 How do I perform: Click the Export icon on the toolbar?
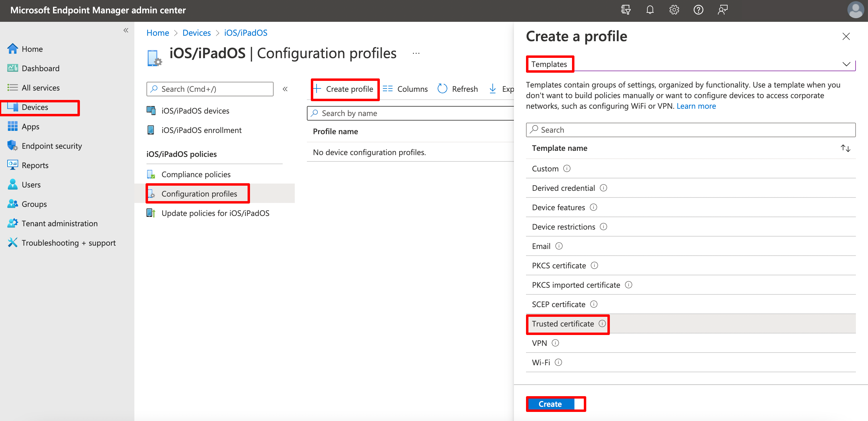[x=493, y=89]
